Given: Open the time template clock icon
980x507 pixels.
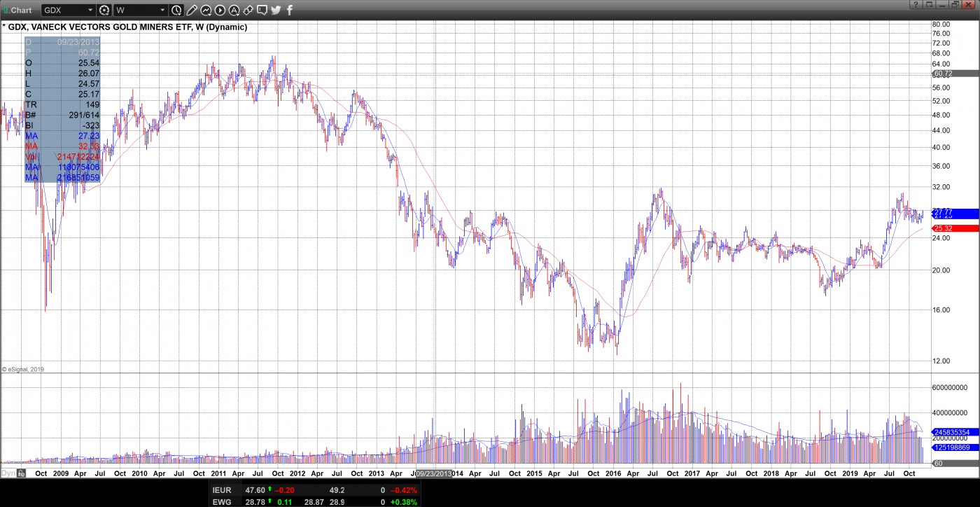Looking at the screenshot, I should point(176,11).
